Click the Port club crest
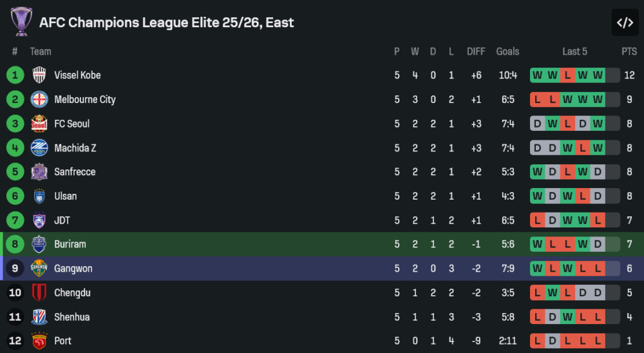The width and height of the screenshot is (644, 353). click(39, 341)
